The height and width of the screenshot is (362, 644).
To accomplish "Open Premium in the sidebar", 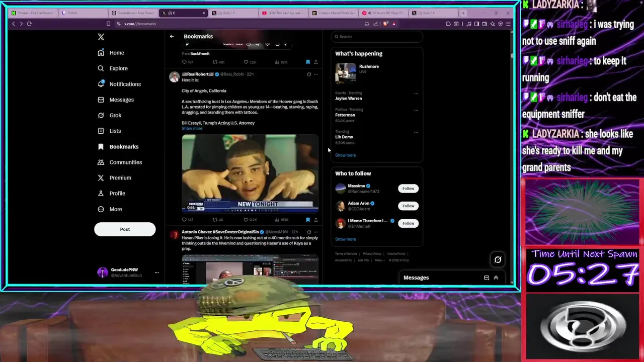I will pyautogui.click(x=114, y=177).
